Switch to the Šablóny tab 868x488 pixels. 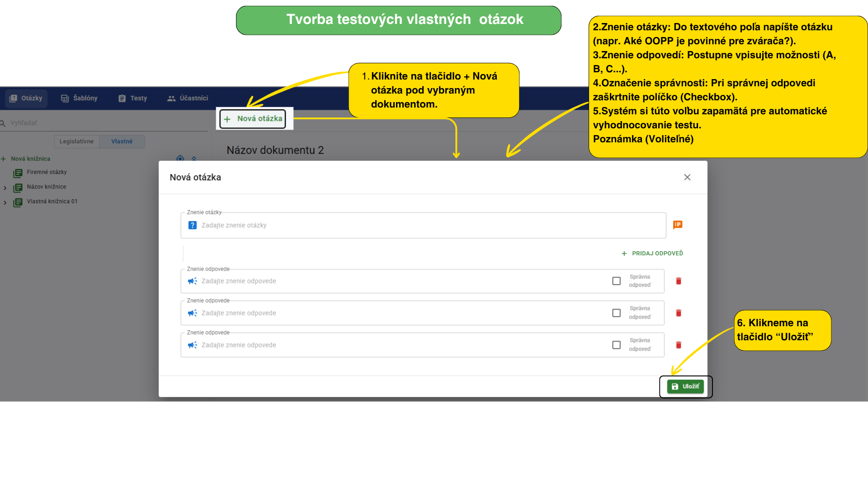pyautogui.click(x=79, y=99)
